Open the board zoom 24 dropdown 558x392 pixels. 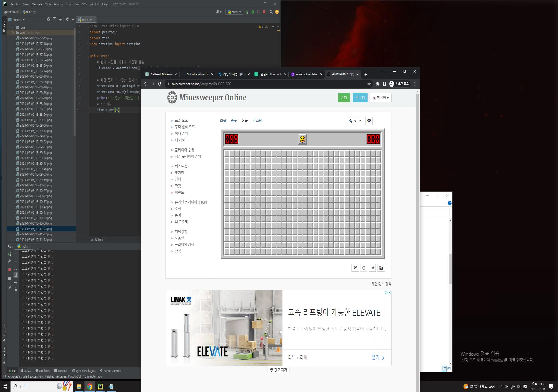(x=354, y=121)
